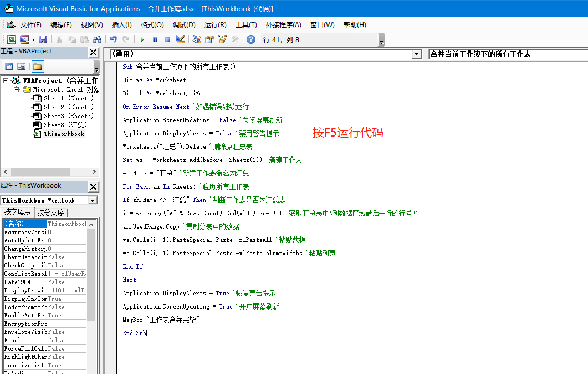Click the Redo arrow icon
The height and width of the screenshot is (374, 588).
tap(126, 39)
